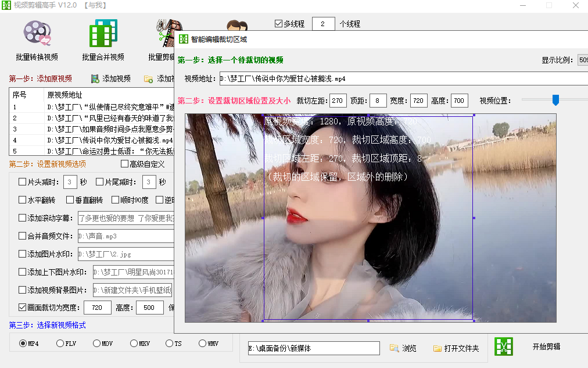Screen dimensions: 588x368
Task: Click the image watermark path field
Action: [x=126, y=254]
